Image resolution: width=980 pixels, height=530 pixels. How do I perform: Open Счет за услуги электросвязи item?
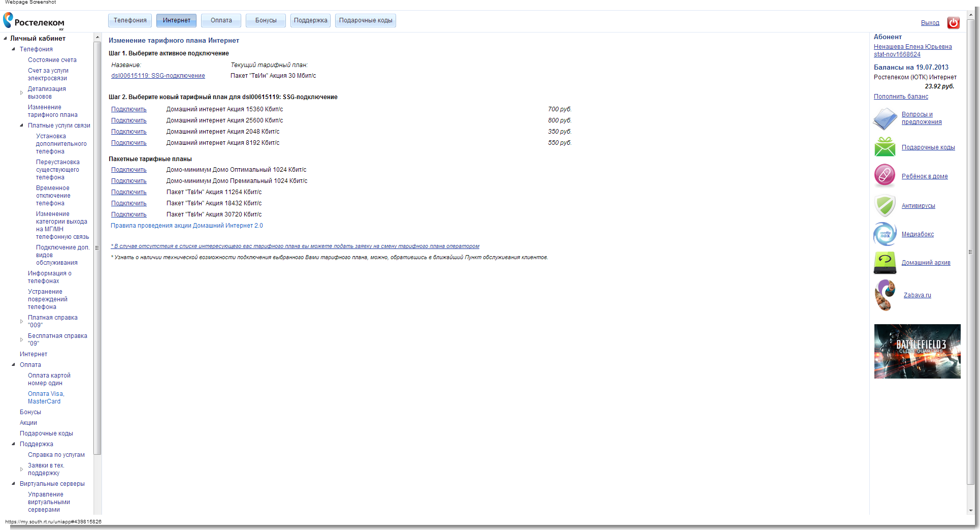(x=48, y=74)
